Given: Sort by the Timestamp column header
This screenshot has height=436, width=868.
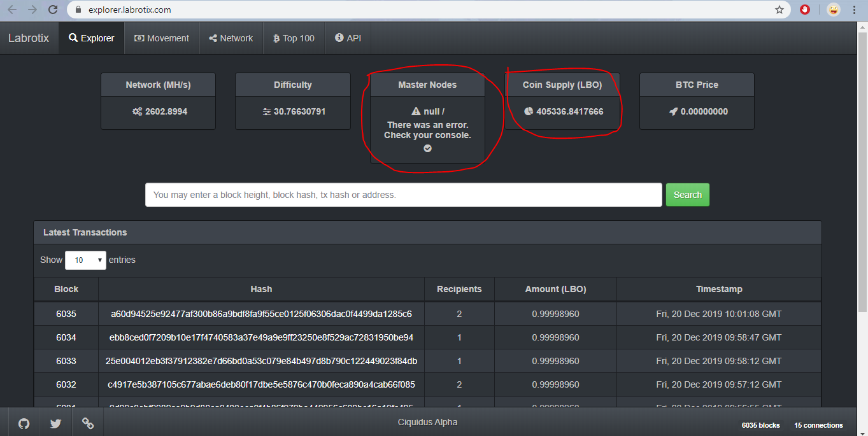Looking at the screenshot, I should point(719,289).
